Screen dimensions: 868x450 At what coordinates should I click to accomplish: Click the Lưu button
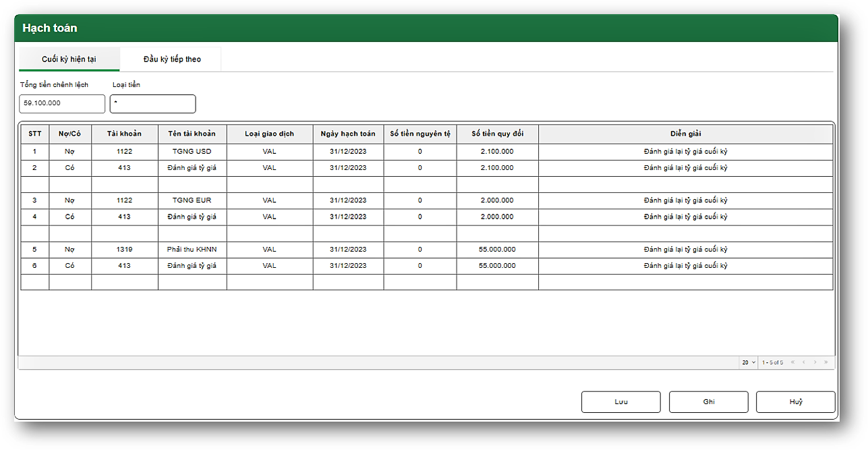pyautogui.click(x=621, y=402)
